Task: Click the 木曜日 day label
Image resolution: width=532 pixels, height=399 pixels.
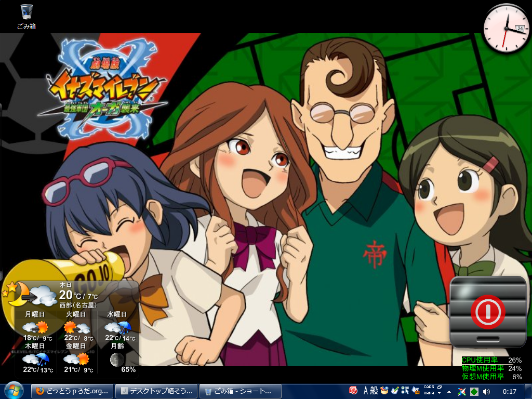Action: 35,345
